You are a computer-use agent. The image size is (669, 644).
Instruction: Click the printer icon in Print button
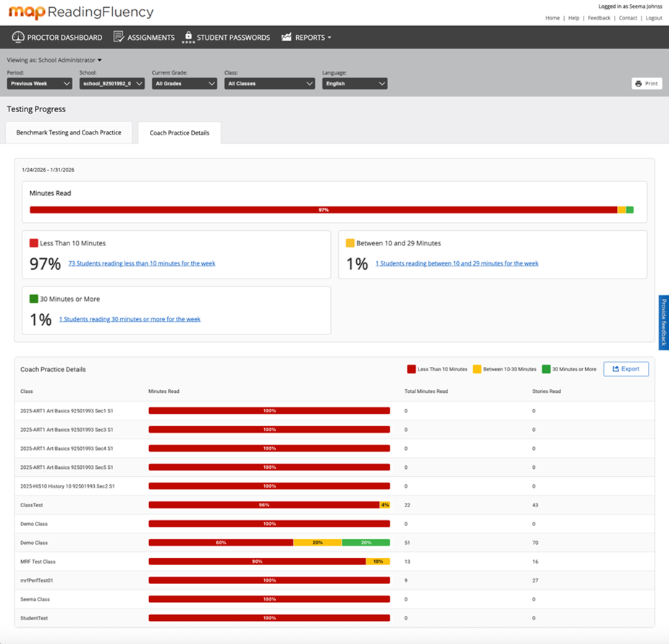tap(638, 84)
